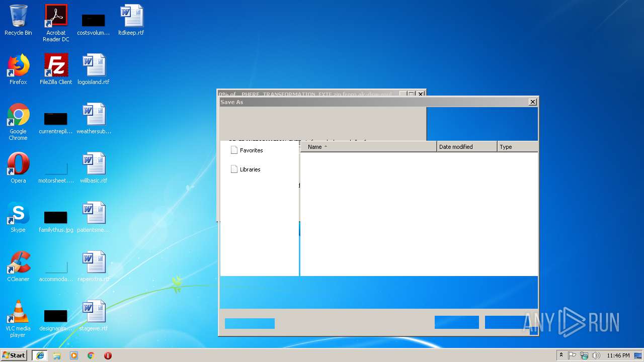Minimize the download progress window behind
Screen dimensions: 644x362
click(403, 94)
